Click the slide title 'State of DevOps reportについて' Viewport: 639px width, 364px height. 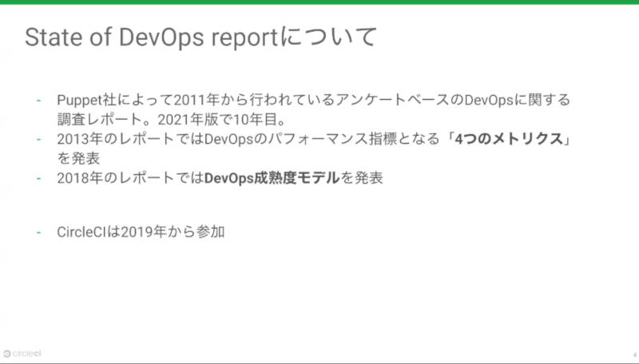pyautogui.click(x=200, y=38)
